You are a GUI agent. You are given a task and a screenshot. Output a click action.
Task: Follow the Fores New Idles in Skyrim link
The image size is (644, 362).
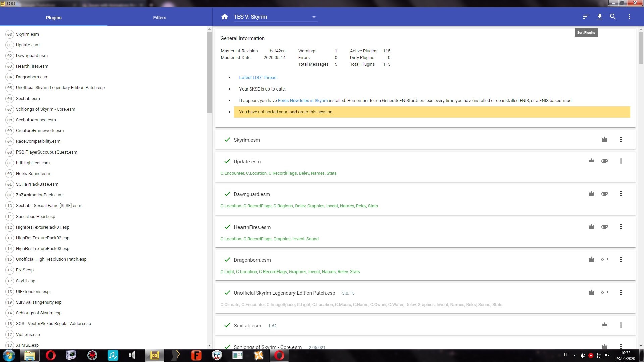coord(303,100)
